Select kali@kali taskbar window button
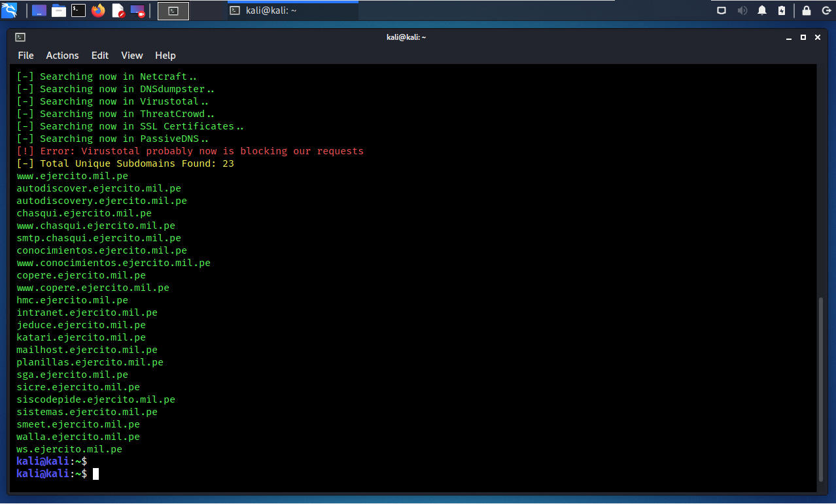The image size is (836, 504). click(x=292, y=11)
